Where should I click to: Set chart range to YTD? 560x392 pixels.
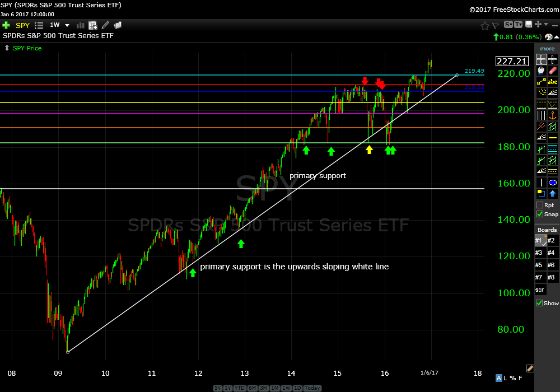[239, 388]
